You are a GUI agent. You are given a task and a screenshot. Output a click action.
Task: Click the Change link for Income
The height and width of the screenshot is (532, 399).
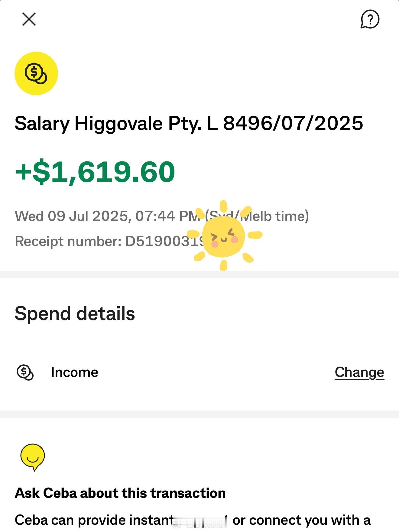(x=359, y=372)
